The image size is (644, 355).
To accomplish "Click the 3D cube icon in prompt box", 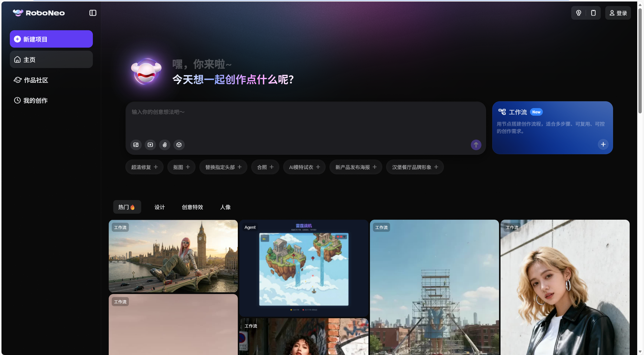I will [x=179, y=145].
